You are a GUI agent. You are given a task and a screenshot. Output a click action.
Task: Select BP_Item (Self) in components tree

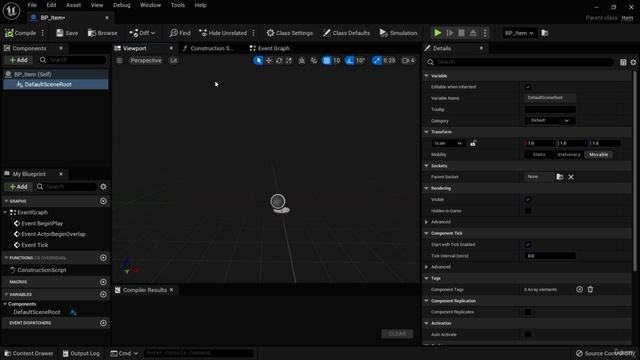(56, 74)
